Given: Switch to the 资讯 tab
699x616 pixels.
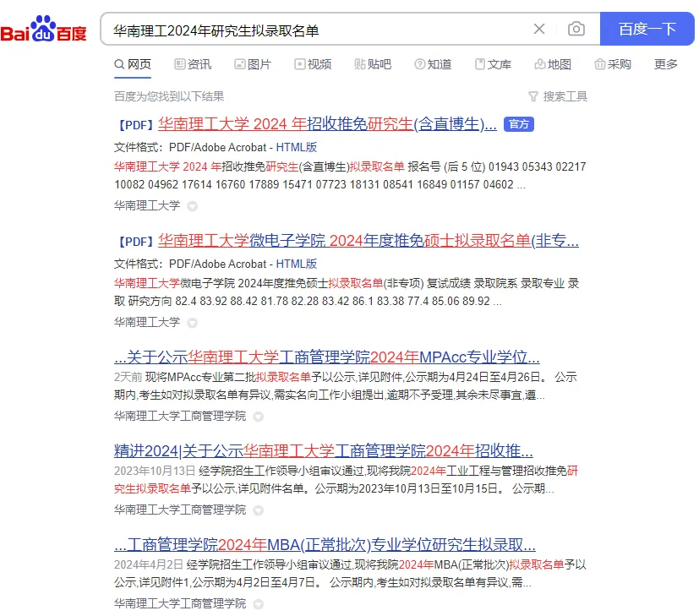Looking at the screenshot, I should (x=193, y=64).
